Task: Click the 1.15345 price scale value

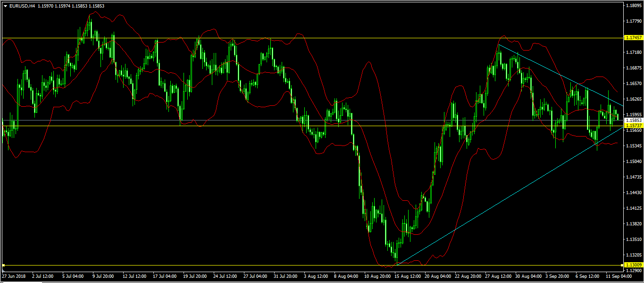Action: [x=634, y=146]
